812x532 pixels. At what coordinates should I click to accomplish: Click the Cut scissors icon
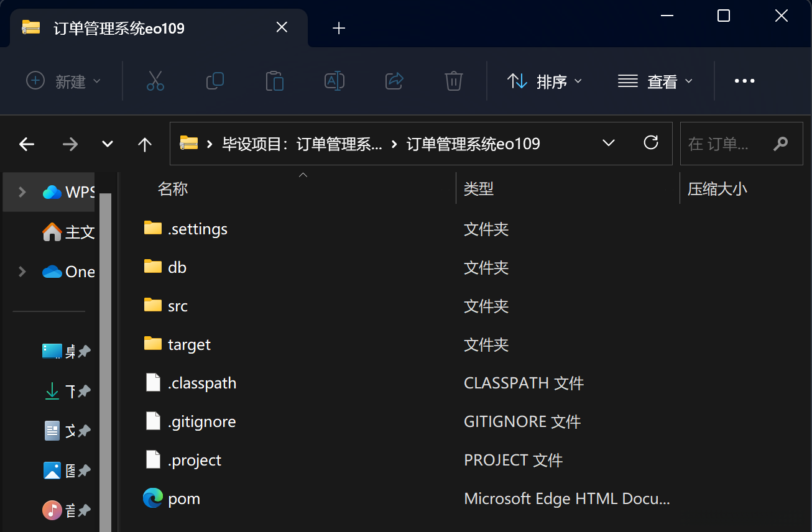[x=155, y=81]
